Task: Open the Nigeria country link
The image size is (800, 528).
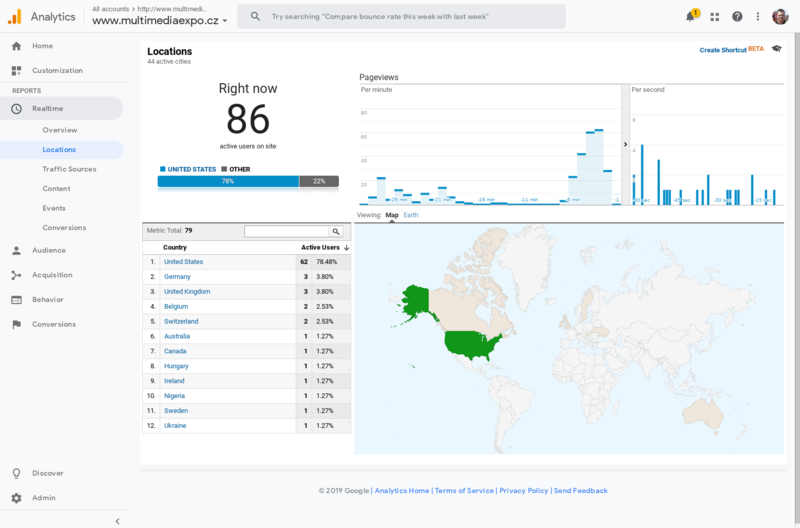Action: point(174,396)
